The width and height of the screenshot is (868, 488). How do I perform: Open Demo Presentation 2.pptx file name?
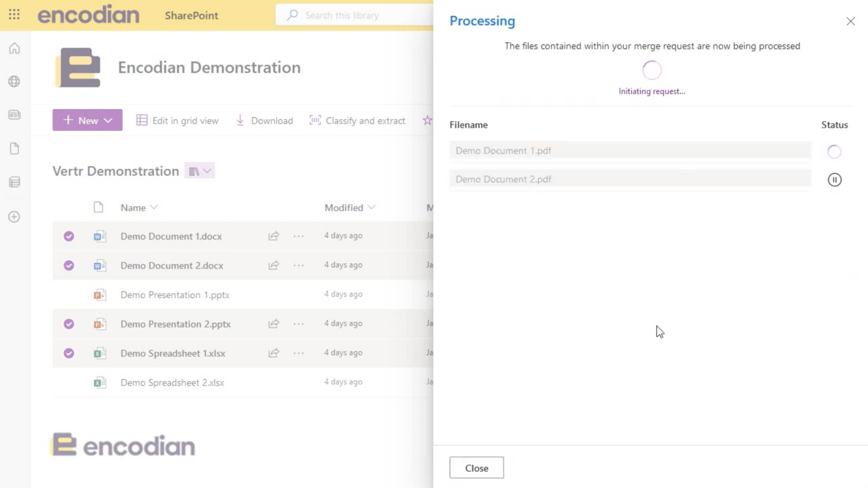click(x=175, y=324)
